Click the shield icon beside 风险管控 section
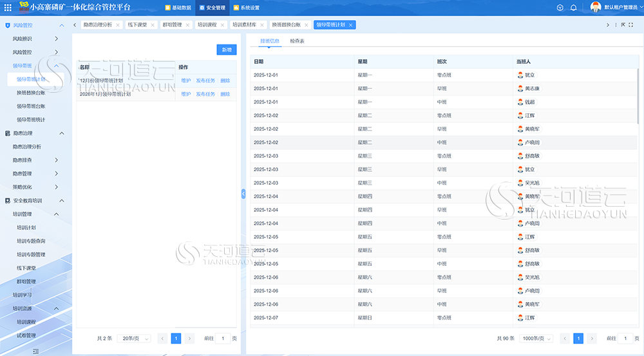 coord(7,26)
